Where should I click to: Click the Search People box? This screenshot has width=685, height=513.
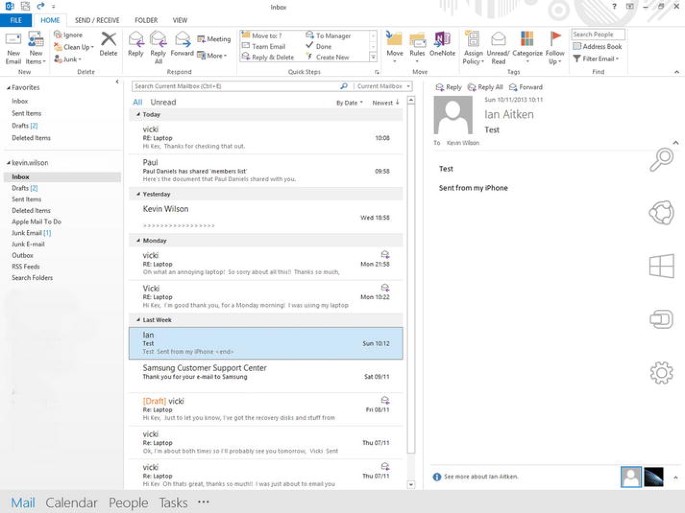[x=598, y=34]
